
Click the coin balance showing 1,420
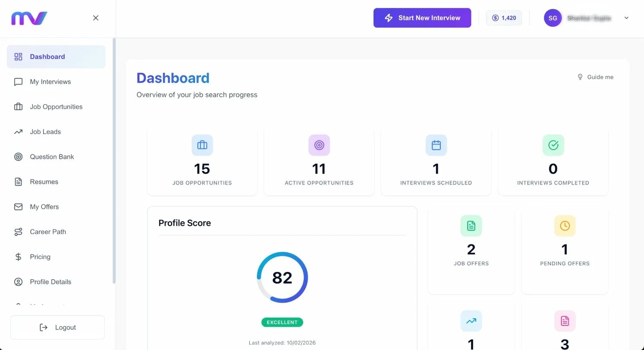coord(504,18)
